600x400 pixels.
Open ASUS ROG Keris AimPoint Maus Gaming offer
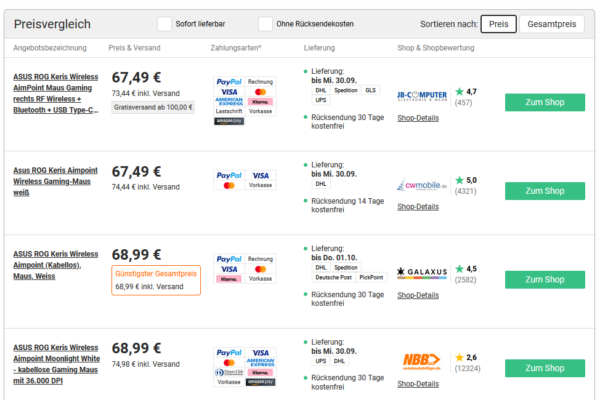click(56, 93)
